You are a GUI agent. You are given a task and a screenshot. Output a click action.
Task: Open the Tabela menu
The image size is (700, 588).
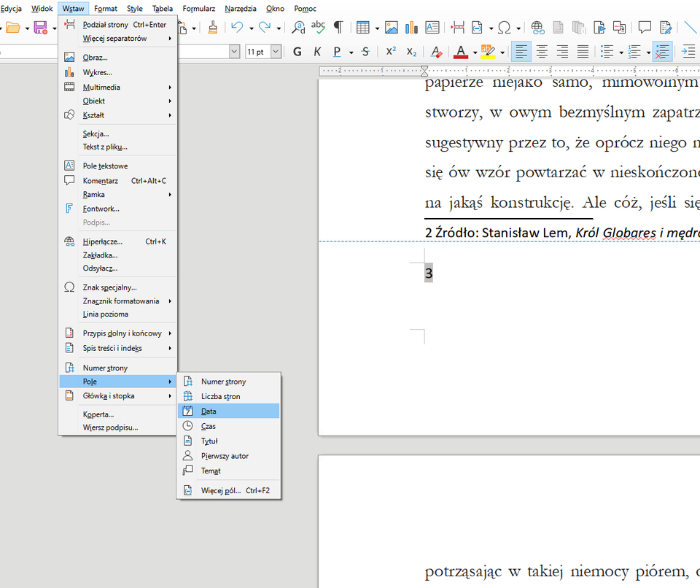pyautogui.click(x=162, y=8)
